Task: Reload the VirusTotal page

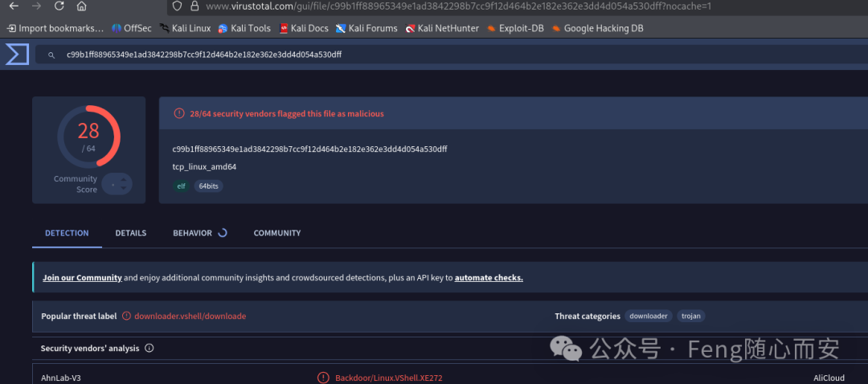Action: [x=59, y=6]
